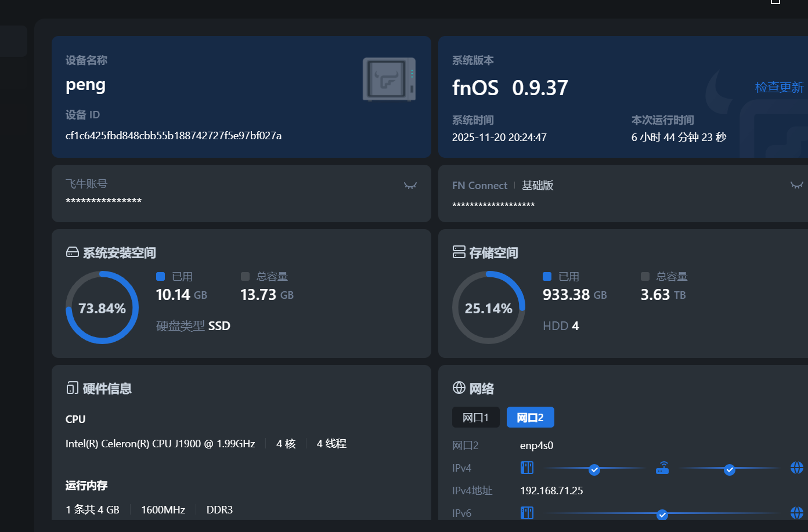Select the 网口2 tab
Screen dimensions: 808x532
click(530, 418)
